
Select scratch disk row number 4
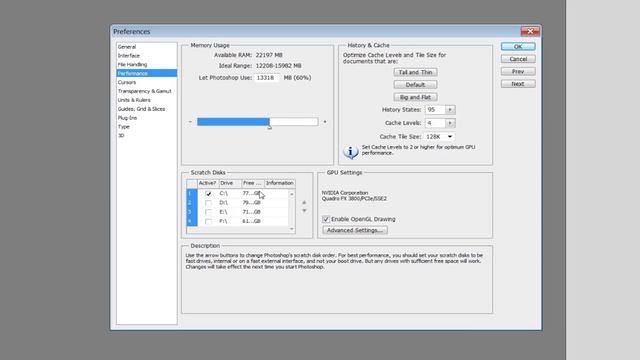(x=192, y=222)
